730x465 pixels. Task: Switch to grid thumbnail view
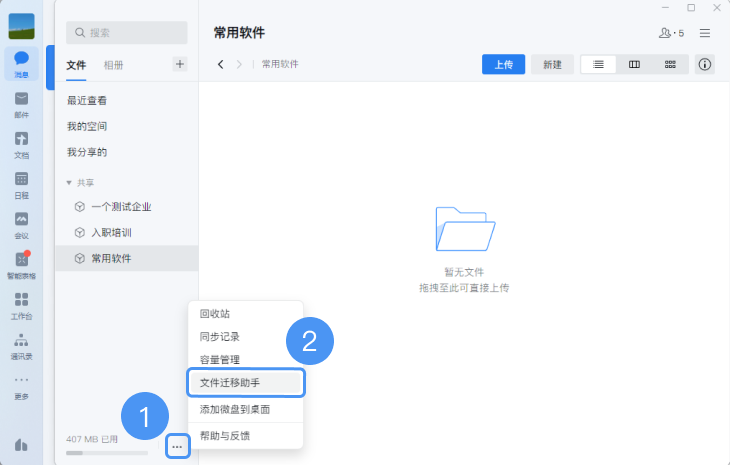click(x=670, y=64)
